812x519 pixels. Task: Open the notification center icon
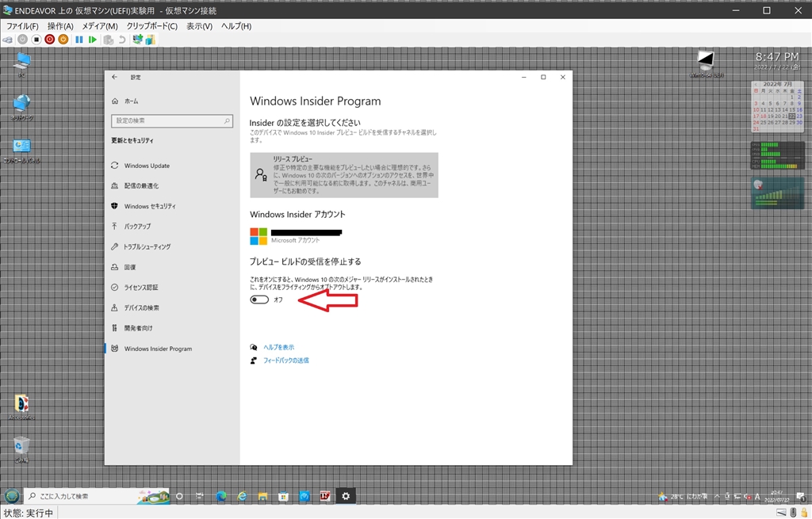tap(801, 497)
